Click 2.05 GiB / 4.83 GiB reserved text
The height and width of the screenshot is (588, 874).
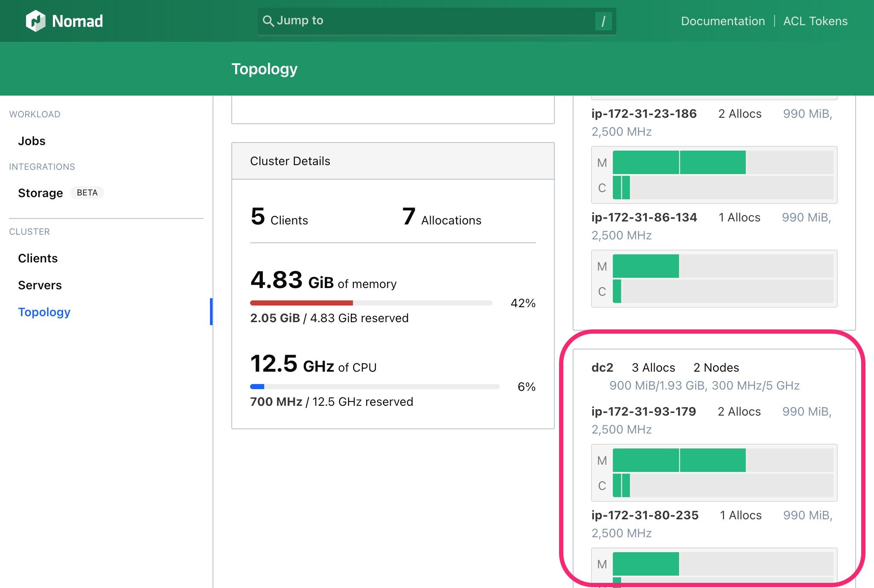(329, 318)
